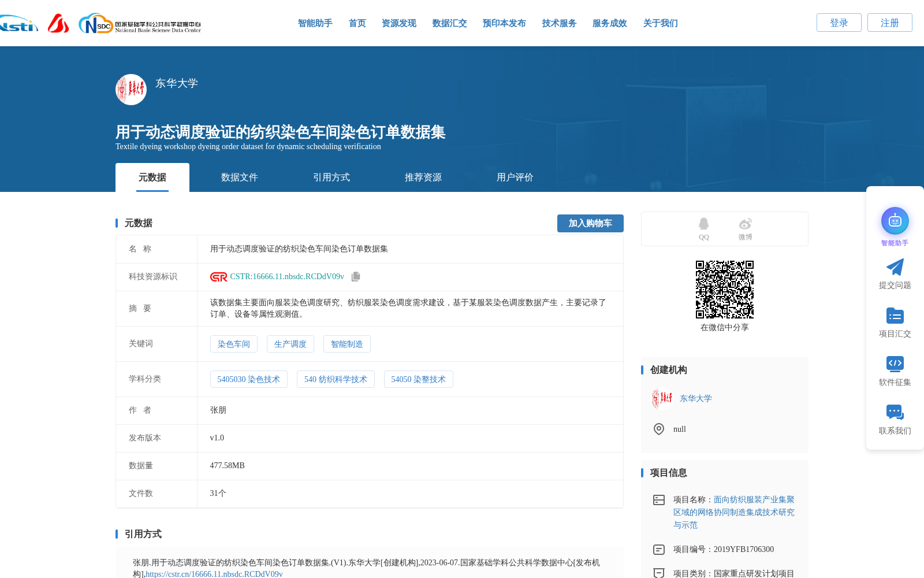Click the 生产调度 keyword tag
Viewport: 924px width, 578px height.
pos(290,344)
